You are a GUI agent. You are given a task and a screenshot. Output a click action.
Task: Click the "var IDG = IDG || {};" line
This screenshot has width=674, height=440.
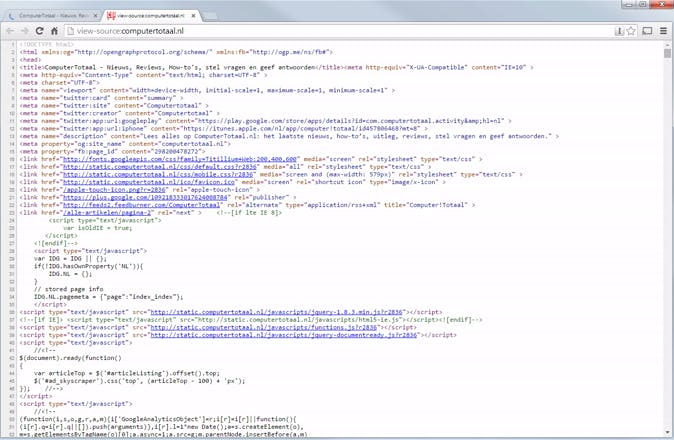(x=70, y=259)
